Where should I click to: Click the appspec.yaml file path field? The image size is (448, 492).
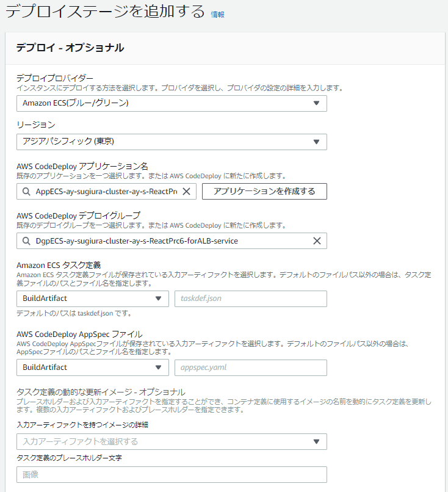(251, 367)
